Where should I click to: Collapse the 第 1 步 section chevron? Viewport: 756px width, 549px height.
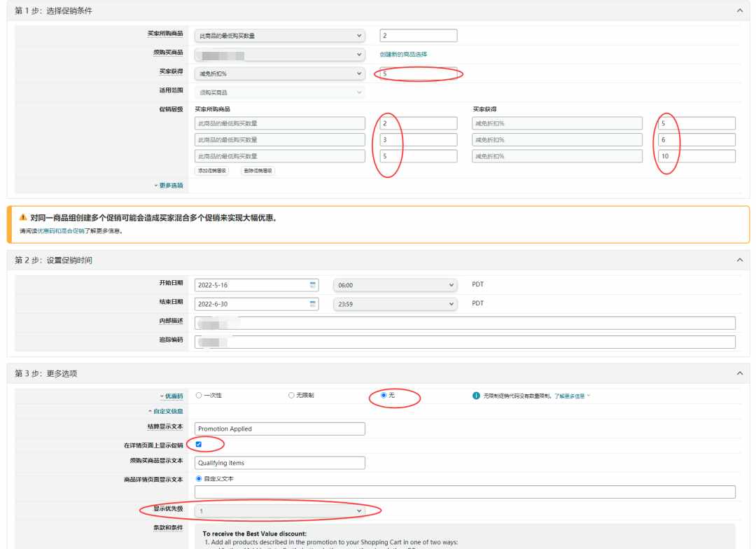pyautogui.click(x=740, y=10)
